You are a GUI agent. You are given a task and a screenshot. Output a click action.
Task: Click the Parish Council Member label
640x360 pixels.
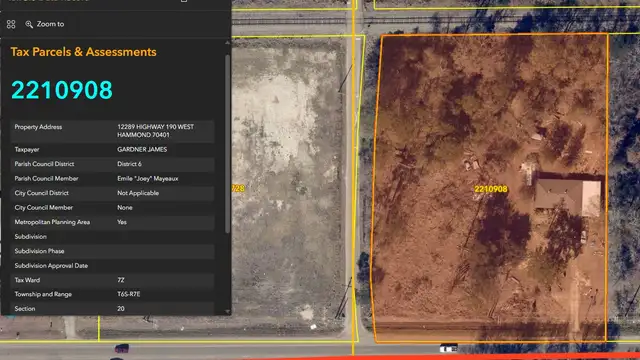click(x=47, y=178)
